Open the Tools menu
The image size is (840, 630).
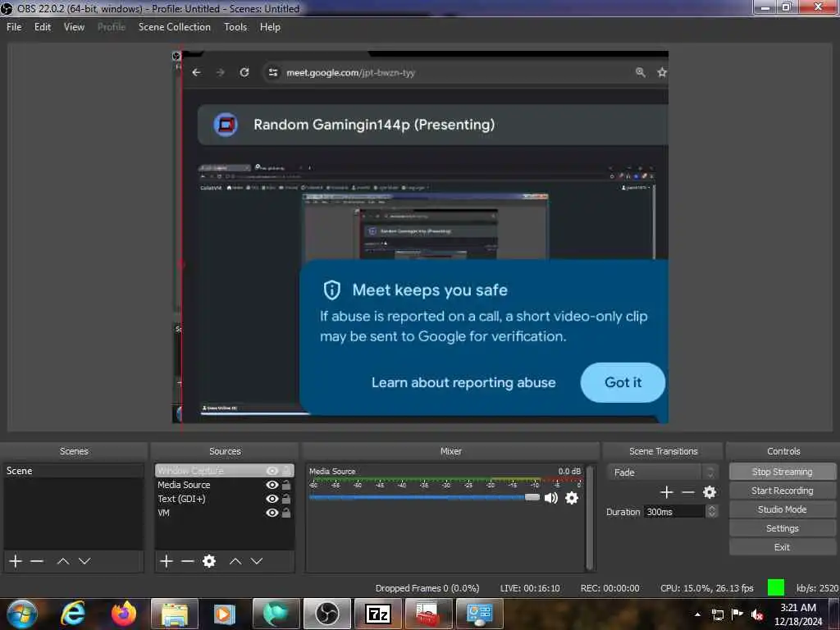coord(235,27)
